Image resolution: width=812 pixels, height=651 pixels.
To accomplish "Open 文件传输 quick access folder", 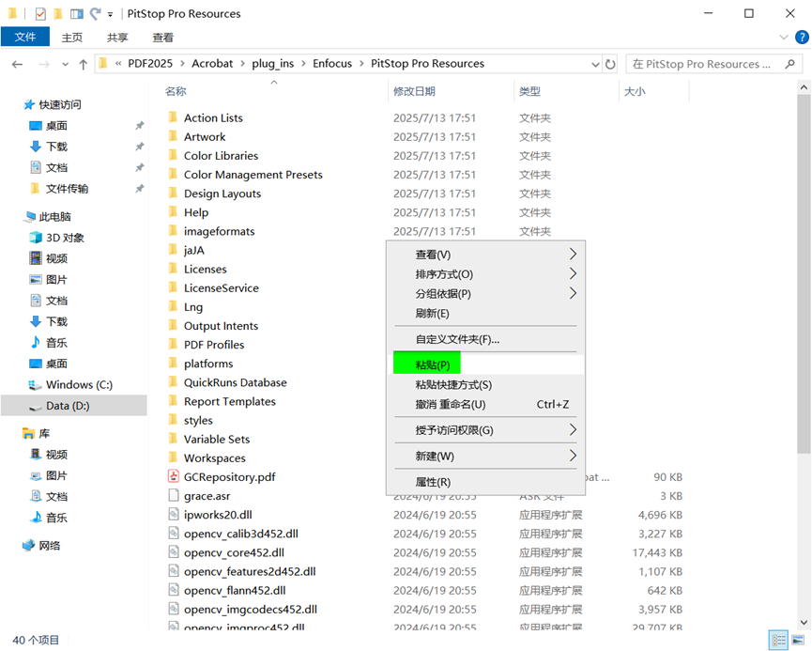I will (x=59, y=189).
